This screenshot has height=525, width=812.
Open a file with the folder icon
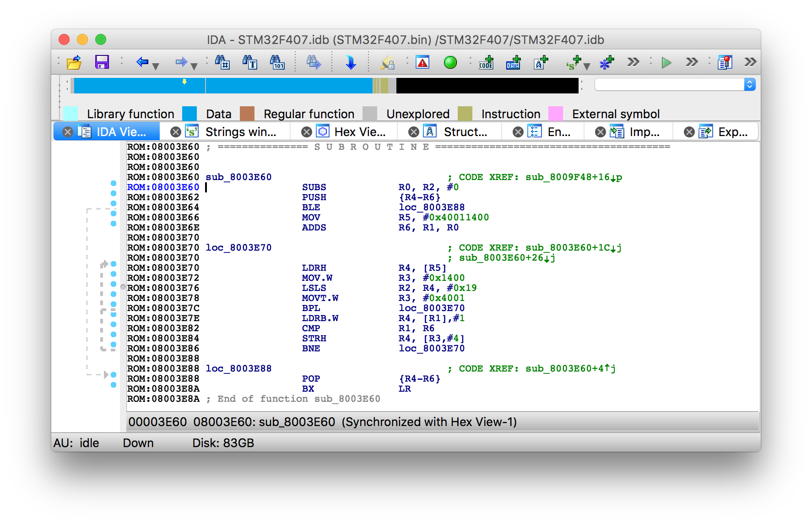(74, 62)
